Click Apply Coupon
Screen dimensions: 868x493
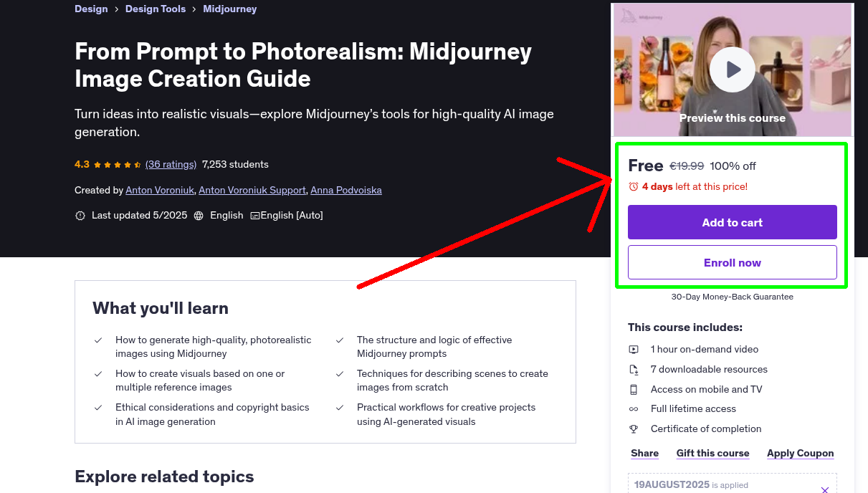800,453
